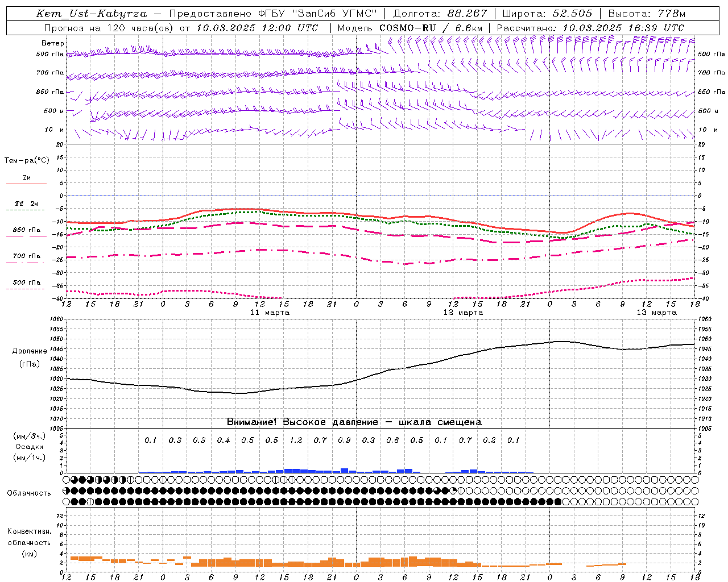The height and width of the screenshot is (582, 728).
Task: Click the Конвективн. convective cloud label
Action: click(29, 531)
